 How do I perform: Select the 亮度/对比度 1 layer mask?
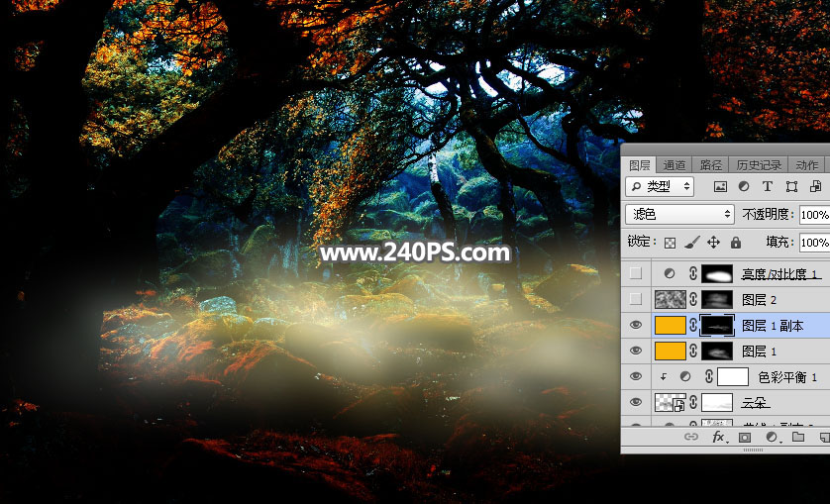click(717, 273)
